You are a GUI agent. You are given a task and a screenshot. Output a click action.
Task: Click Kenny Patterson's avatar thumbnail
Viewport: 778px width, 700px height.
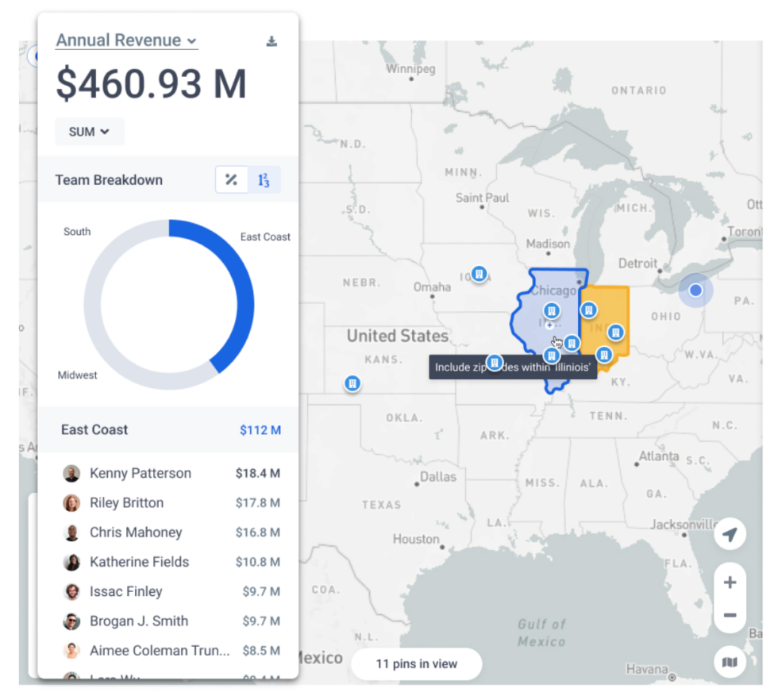(70, 473)
